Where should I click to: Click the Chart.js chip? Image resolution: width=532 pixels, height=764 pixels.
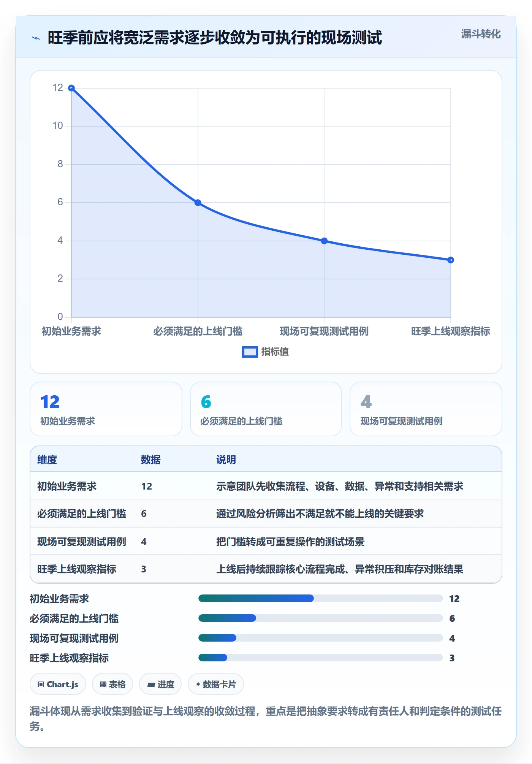coord(58,685)
